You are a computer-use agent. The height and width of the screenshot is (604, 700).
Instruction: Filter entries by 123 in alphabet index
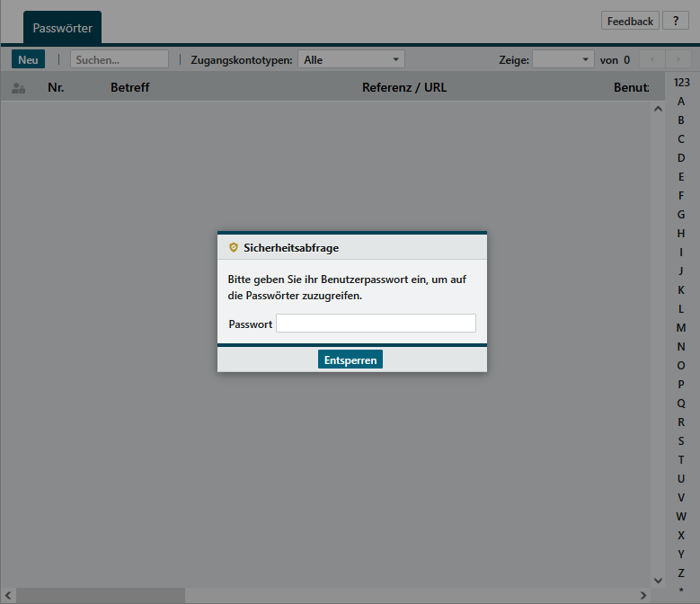[x=681, y=82]
